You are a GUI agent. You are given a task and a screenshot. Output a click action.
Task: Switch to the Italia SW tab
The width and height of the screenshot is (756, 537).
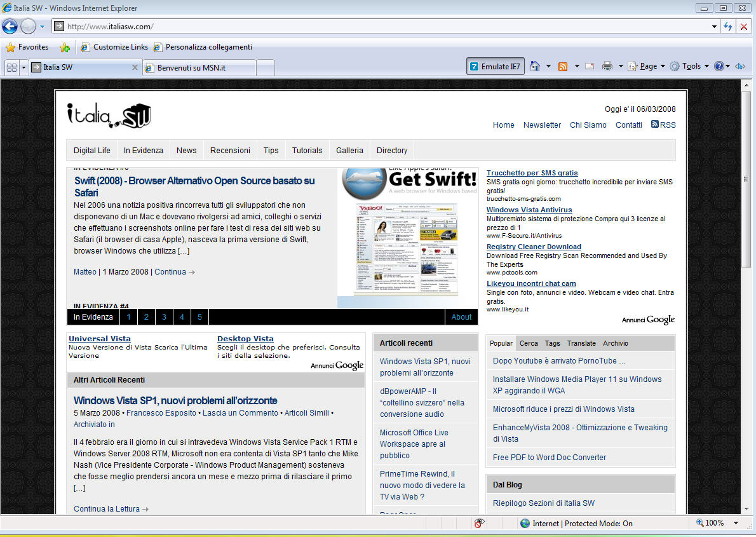(x=81, y=67)
